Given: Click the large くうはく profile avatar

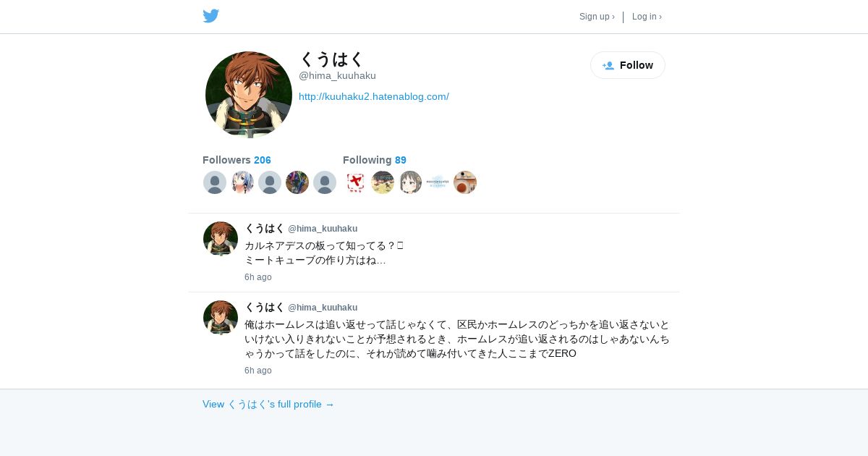Looking at the screenshot, I should pyautogui.click(x=249, y=95).
